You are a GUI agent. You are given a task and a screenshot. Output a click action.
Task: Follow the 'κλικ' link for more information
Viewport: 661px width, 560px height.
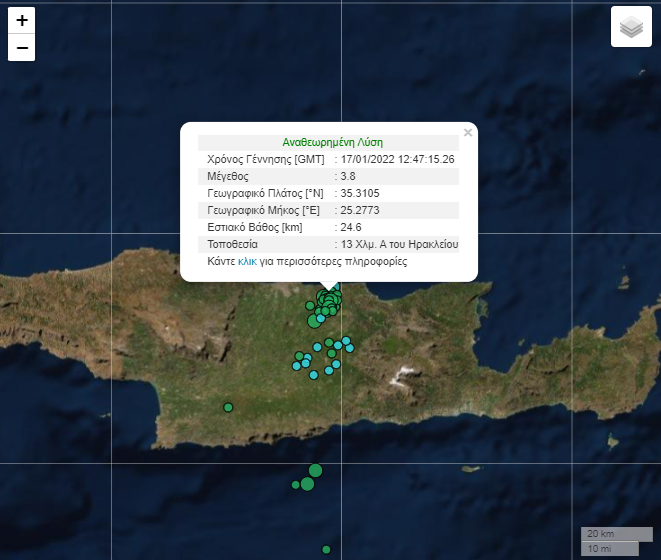tap(247, 261)
